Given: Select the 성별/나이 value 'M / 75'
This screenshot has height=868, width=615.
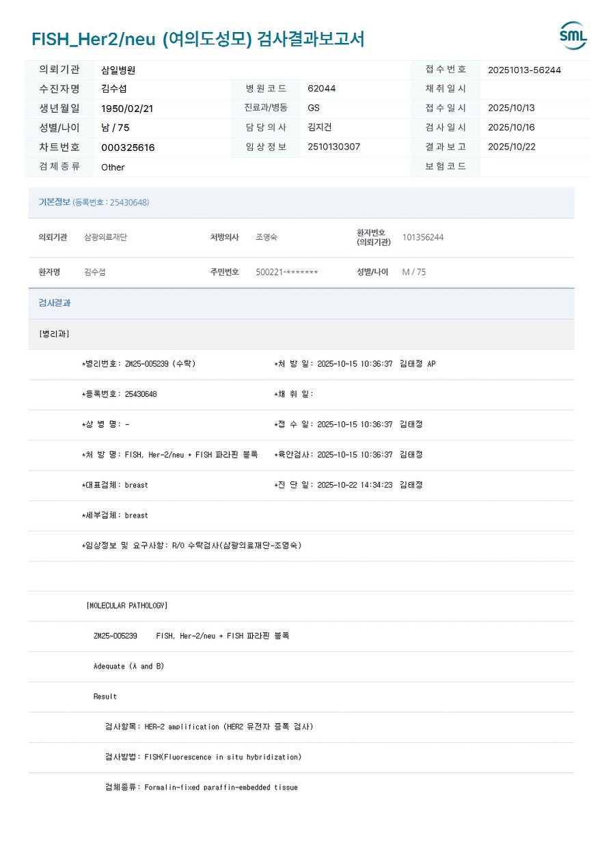Looking at the screenshot, I should 413,272.
